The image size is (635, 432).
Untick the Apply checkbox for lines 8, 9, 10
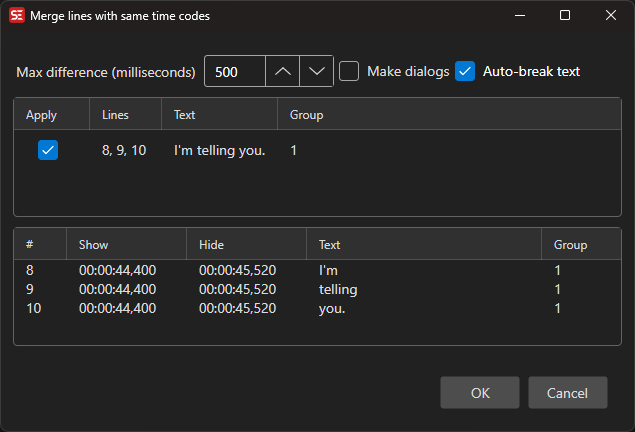coord(48,150)
